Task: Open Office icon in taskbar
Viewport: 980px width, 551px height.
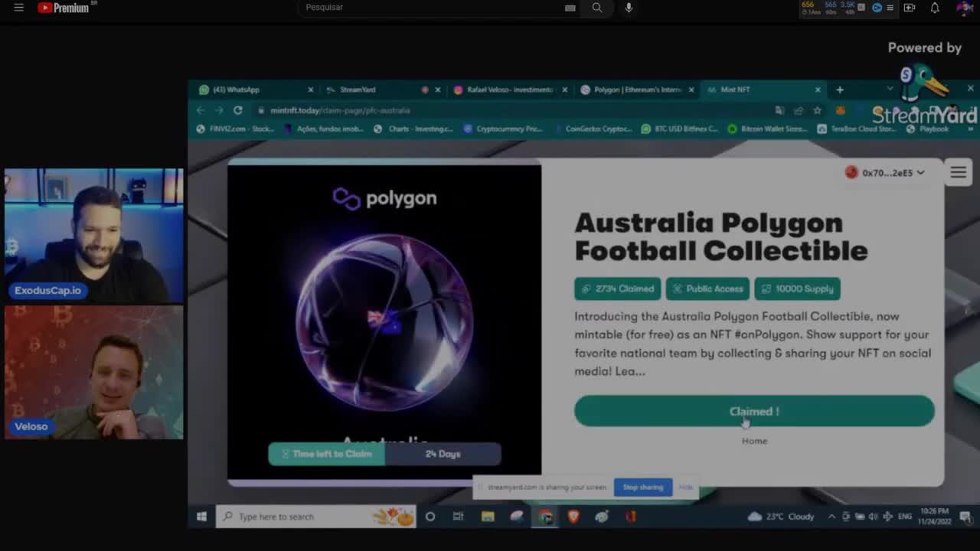Action: (631, 517)
